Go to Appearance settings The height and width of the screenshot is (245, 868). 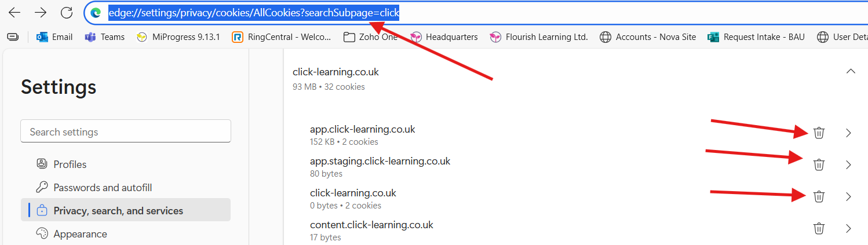click(80, 234)
